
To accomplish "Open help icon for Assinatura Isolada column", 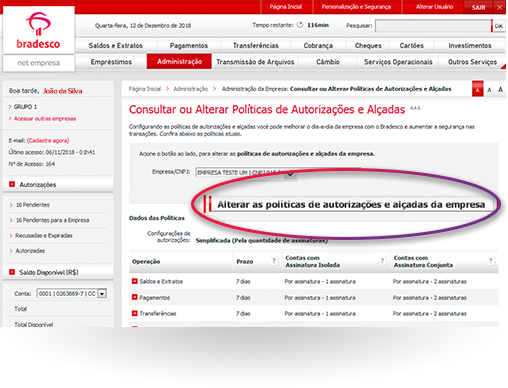I will (382, 261).
